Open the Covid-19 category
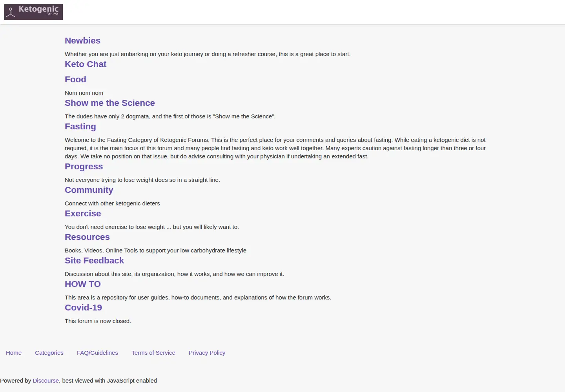Screen dimensions: 565x392 point(83,308)
